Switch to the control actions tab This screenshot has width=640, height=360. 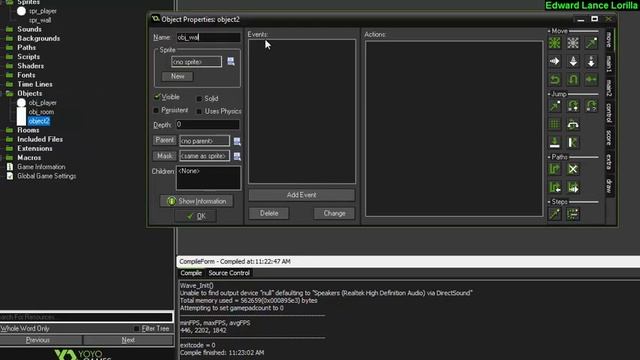pyautogui.click(x=609, y=113)
